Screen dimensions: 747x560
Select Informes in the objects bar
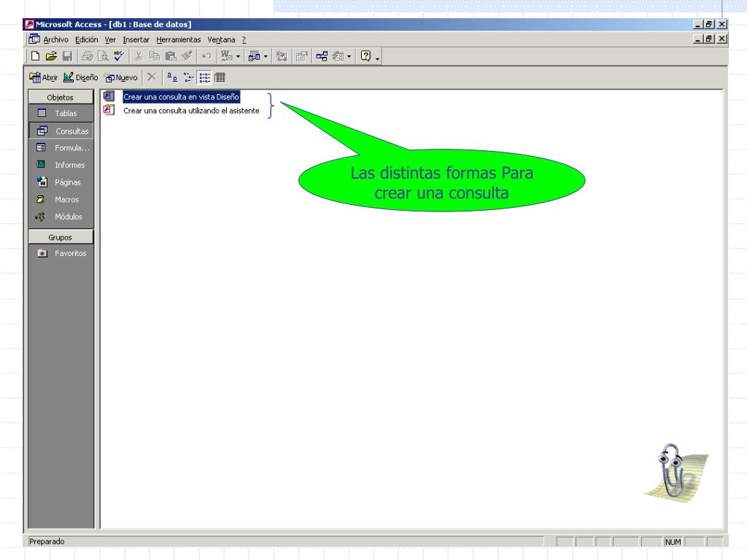tap(61, 165)
